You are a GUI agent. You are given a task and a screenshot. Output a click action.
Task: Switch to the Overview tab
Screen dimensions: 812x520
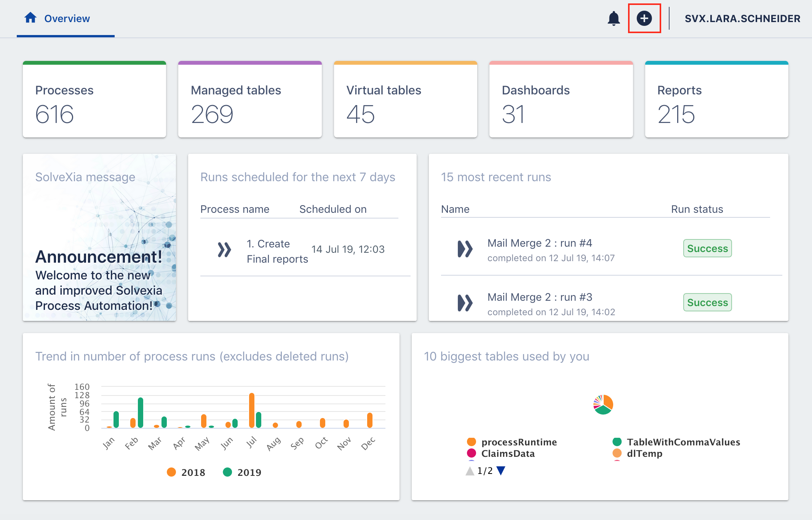pos(67,18)
